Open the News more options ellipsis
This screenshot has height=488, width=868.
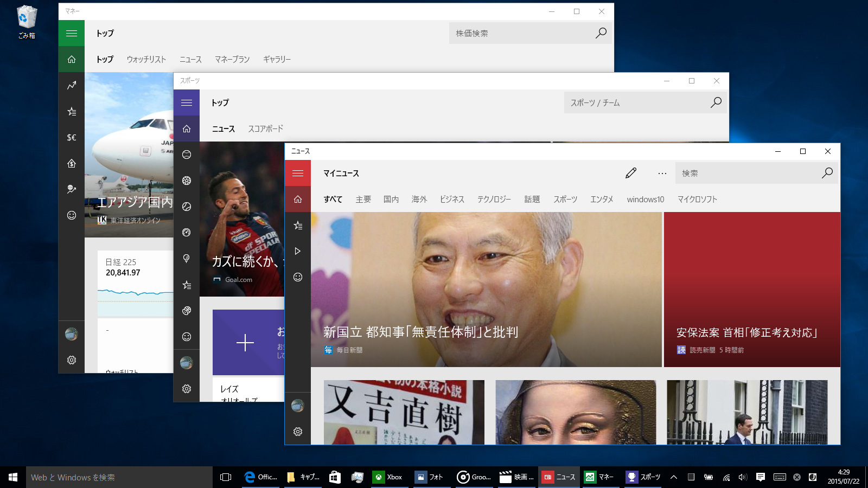pos(662,174)
